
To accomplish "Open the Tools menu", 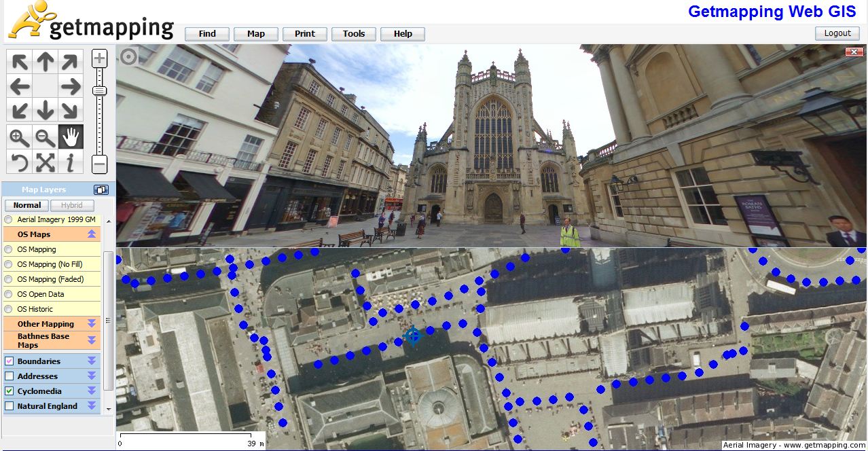I will (x=354, y=34).
